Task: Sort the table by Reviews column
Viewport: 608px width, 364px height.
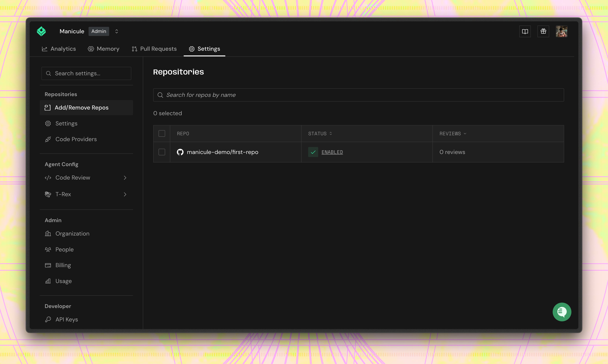Action: (453, 133)
